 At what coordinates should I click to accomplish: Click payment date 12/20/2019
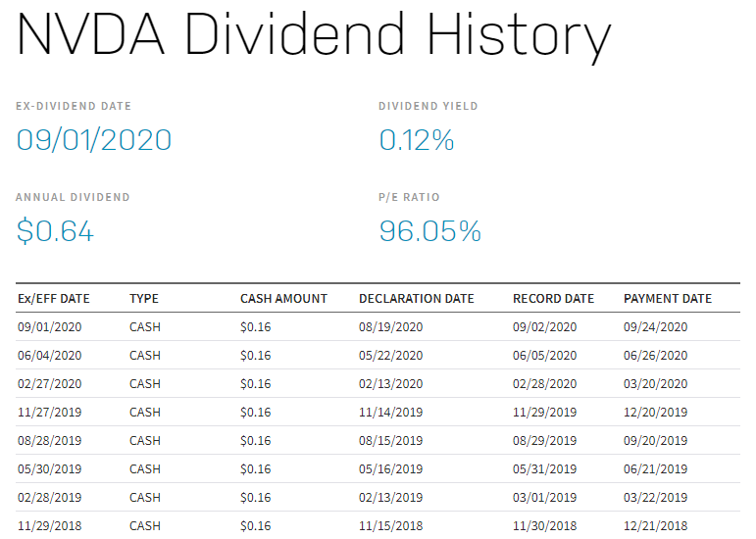[x=656, y=413]
